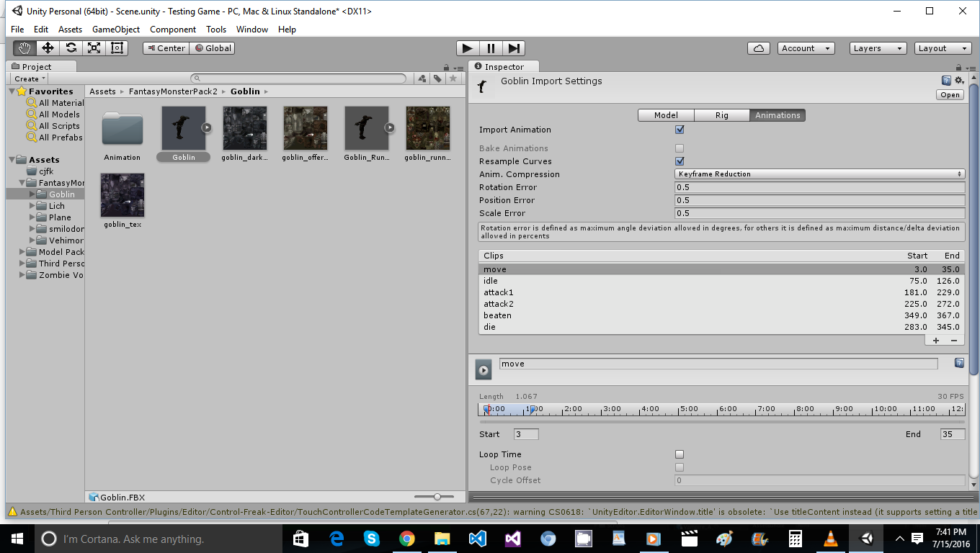Open Visual Studio from the taskbar
Viewport: 980px width, 553px height.
pos(512,539)
